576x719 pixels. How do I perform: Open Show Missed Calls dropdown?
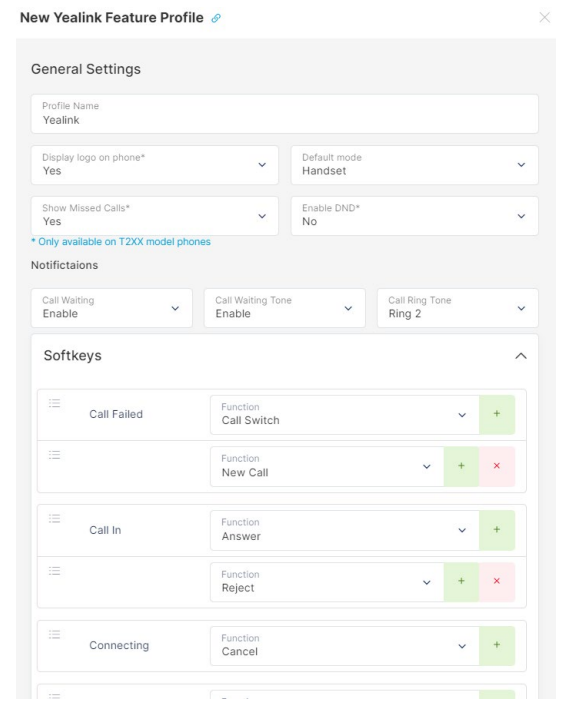(x=155, y=216)
